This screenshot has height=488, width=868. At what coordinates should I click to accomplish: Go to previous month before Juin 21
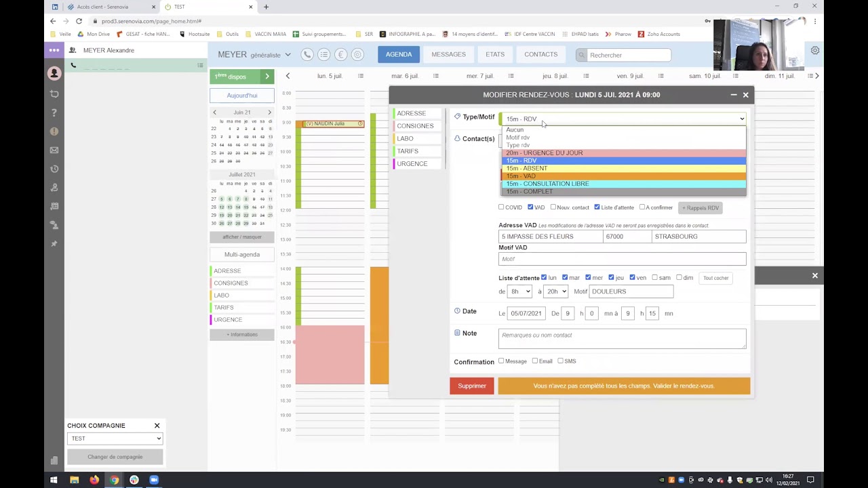tap(214, 113)
